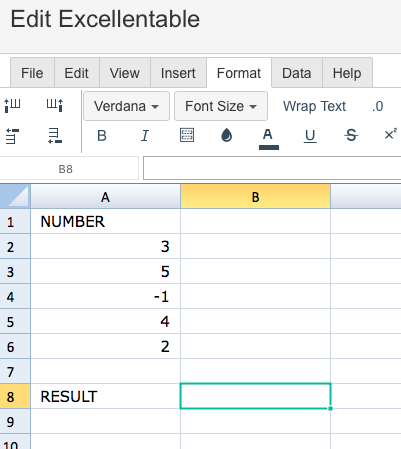Open the Insert menu tab
This screenshot has height=449, width=401.
[x=178, y=73]
